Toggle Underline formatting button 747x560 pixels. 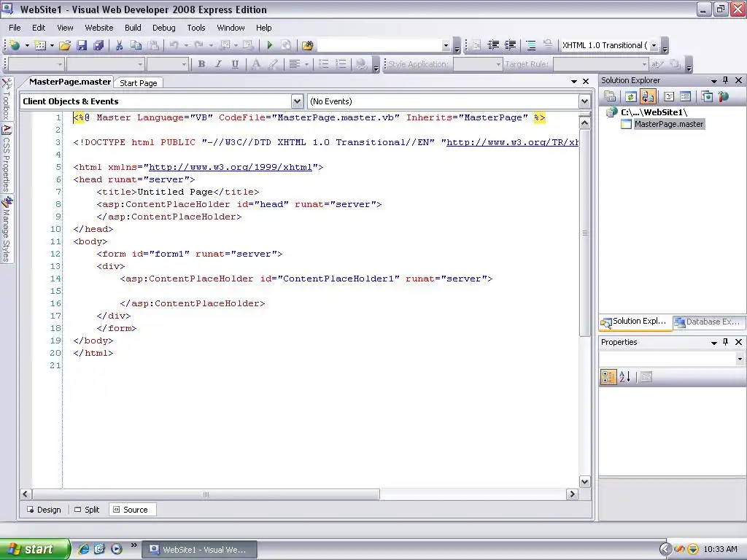pos(235,64)
